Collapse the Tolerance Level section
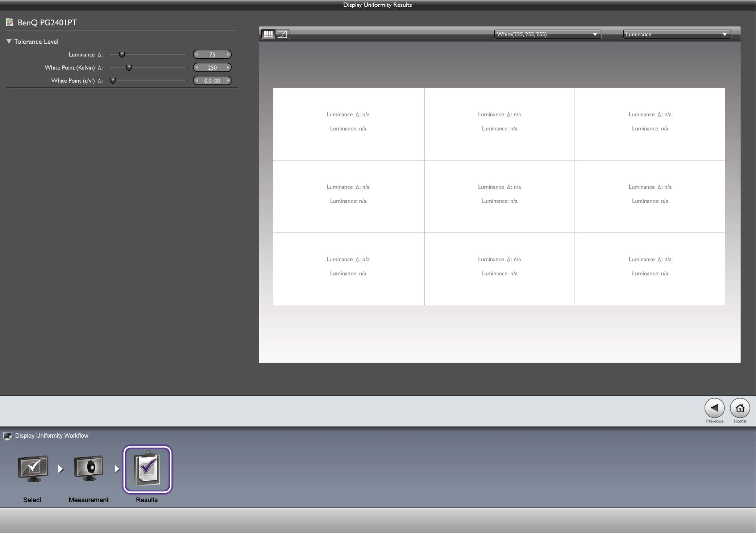 click(x=9, y=41)
